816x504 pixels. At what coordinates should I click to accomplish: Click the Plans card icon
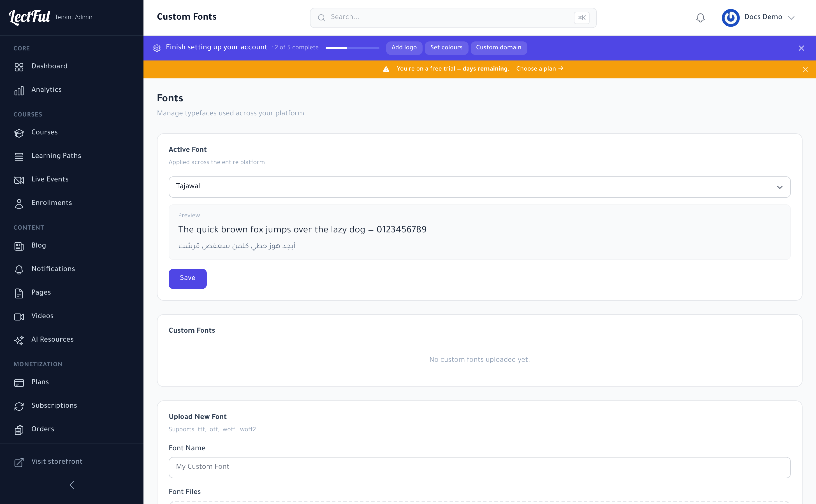coord(19,383)
